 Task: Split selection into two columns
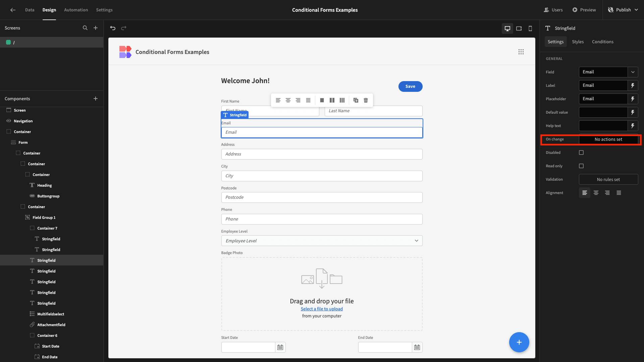tap(332, 100)
